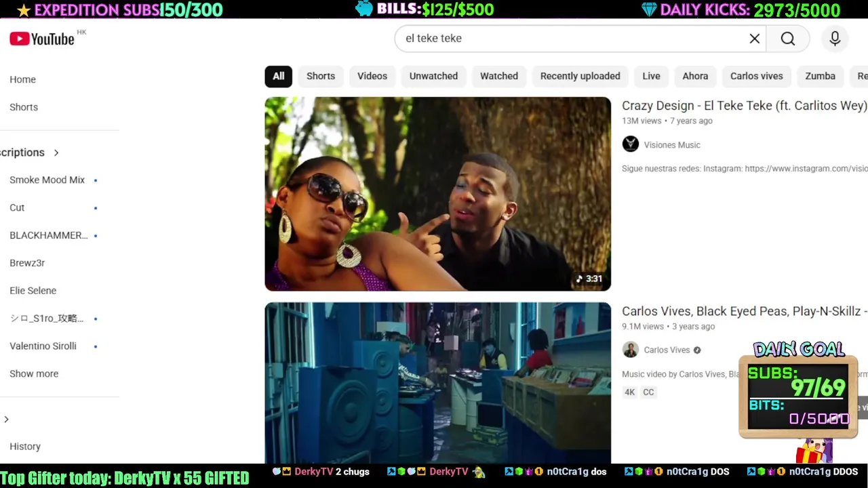The height and width of the screenshot is (488, 868).
Task: Click the star icon by Expedition Subs
Action: coord(24,9)
